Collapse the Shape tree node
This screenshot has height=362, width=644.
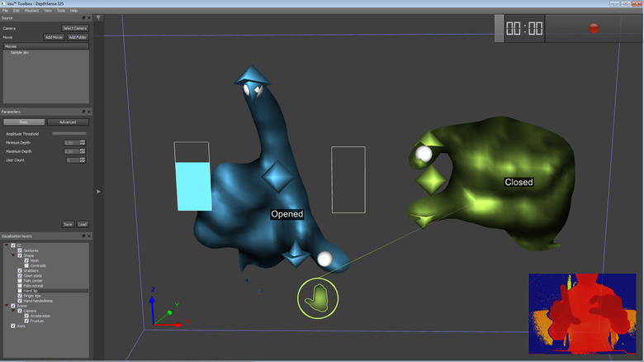pos(13,255)
